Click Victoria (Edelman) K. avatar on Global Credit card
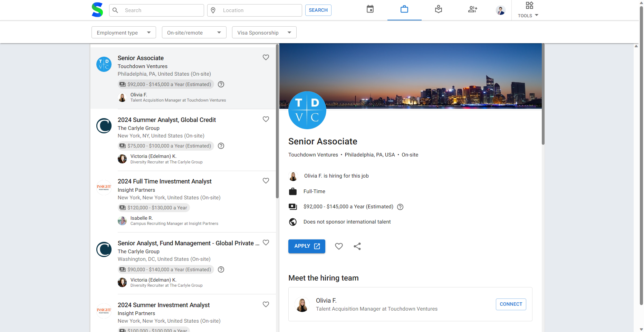The image size is (644, 332). tap(122, 159)
